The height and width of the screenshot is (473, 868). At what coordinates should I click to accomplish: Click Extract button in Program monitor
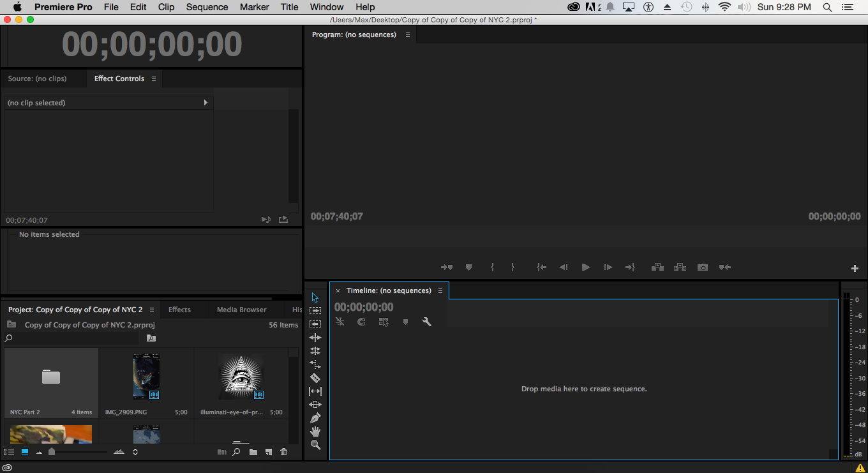point(680,267)
